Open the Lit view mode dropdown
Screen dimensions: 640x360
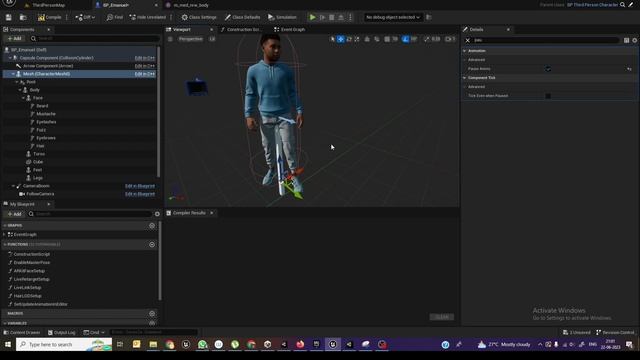(212, 39)
